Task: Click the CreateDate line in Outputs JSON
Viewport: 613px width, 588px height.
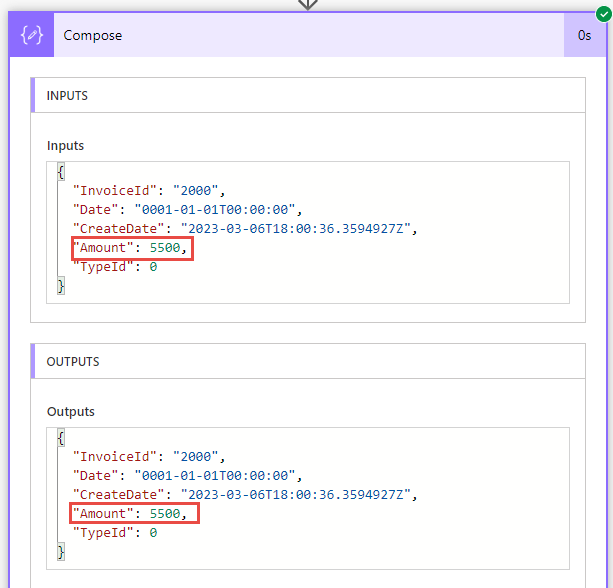Action: 245,495
